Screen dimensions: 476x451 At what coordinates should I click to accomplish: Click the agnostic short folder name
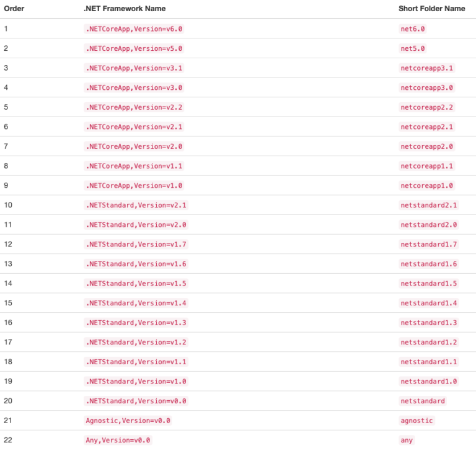[x=416, y=421]
